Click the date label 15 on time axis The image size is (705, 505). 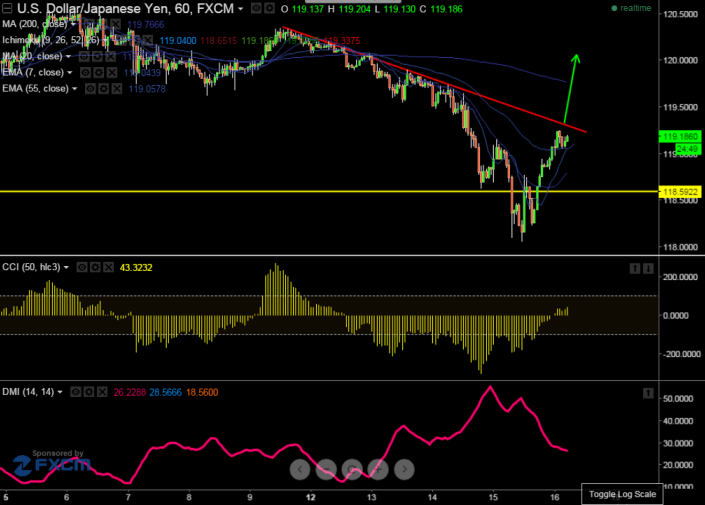tap(493, 497)
